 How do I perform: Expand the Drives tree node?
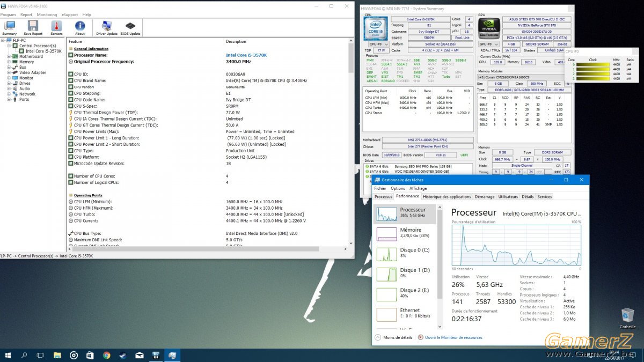point(9,83)
